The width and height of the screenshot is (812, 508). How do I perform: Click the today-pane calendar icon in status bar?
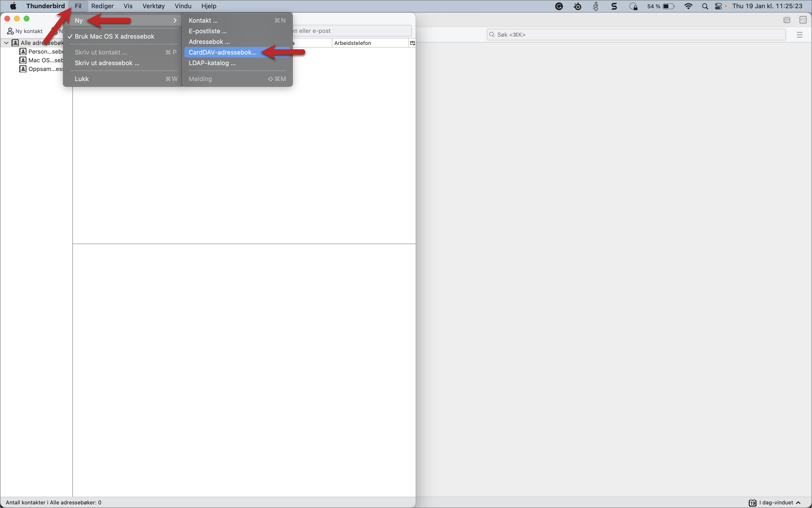752,502
